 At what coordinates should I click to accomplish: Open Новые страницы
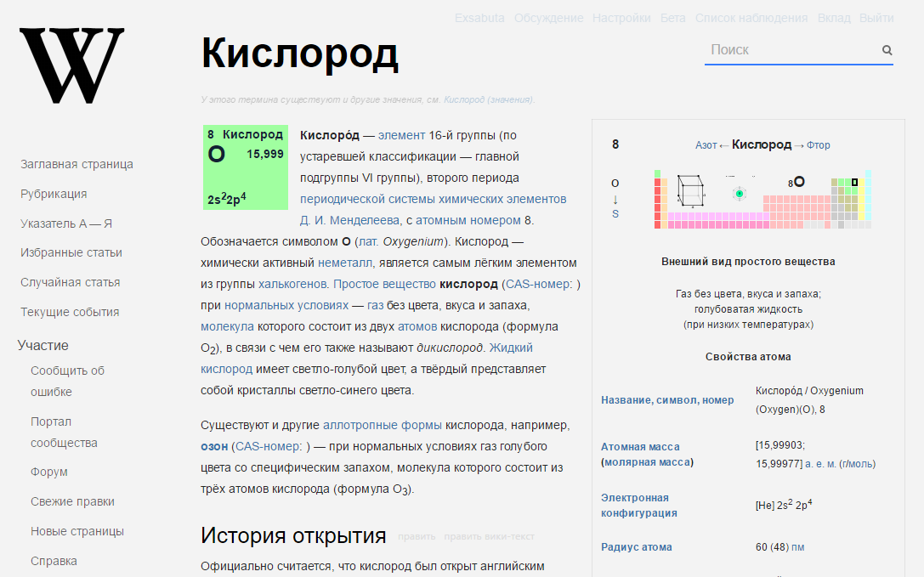click(77, 531)
